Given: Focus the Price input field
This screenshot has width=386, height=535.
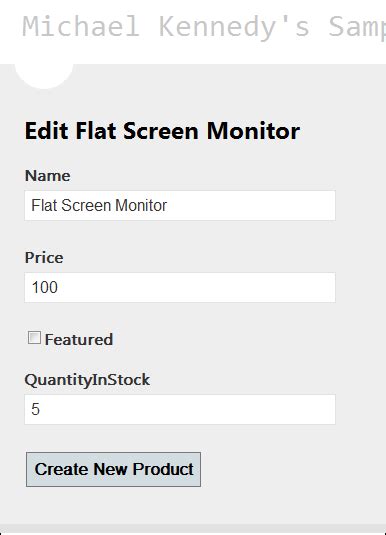Looking at the screenshot, I should [180, 287].
